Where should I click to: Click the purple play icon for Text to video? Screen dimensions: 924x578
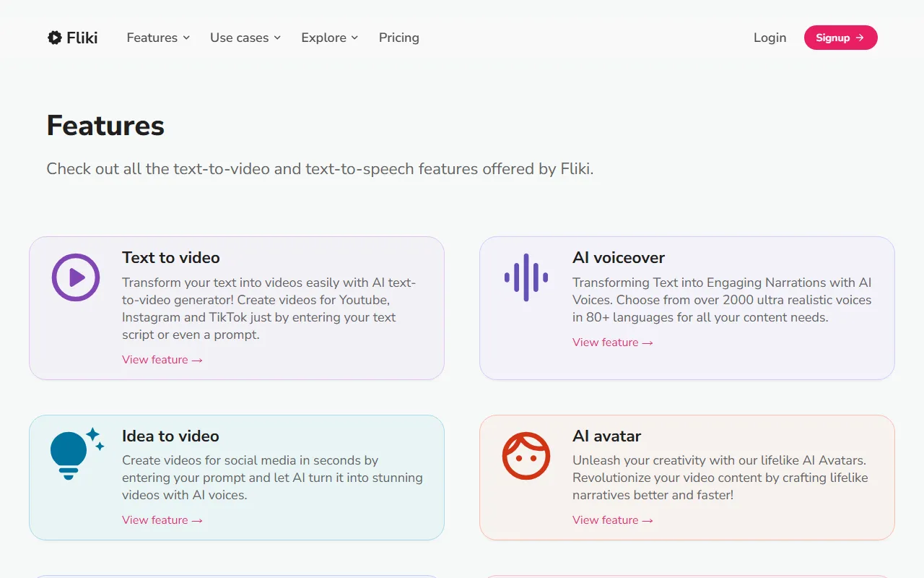76,277
